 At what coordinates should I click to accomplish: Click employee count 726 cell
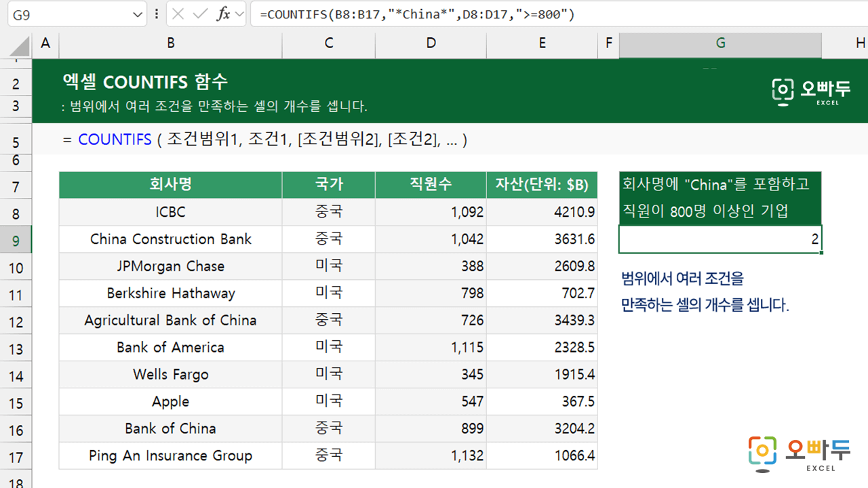(x=431, y=321)
